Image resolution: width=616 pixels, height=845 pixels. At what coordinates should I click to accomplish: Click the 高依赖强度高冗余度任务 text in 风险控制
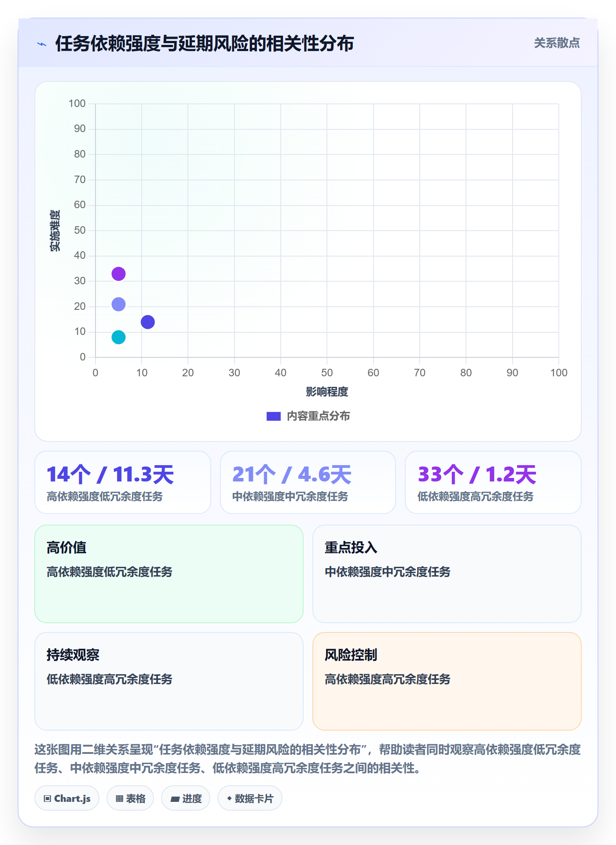click(388, 679)
